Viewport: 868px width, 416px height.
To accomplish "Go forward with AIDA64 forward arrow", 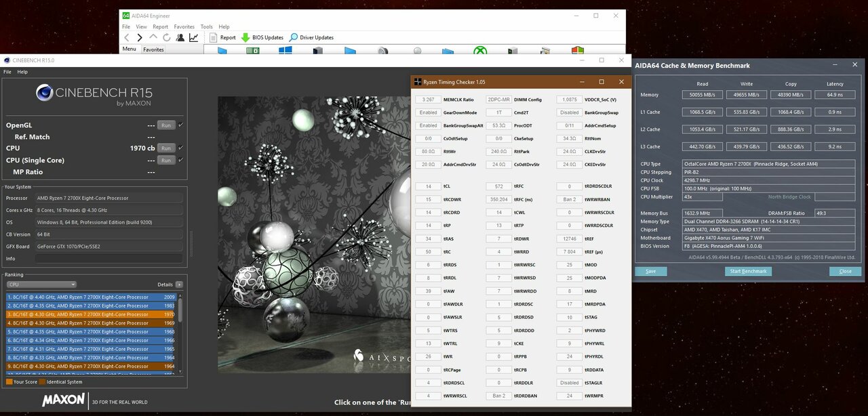I will click(140, 37).
